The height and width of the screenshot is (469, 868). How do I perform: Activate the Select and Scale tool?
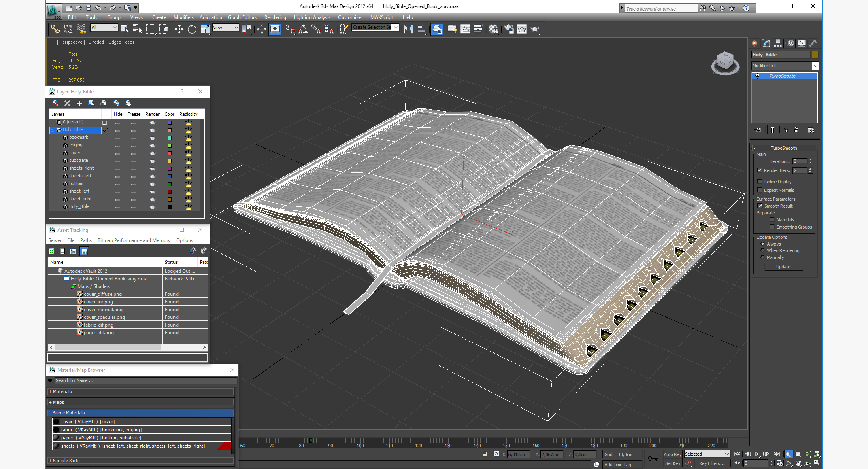pos(205,29)
